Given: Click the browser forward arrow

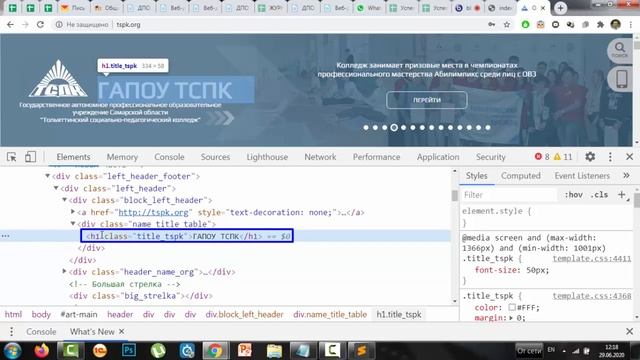Looking at the screenshot, I should click(25, 24).
